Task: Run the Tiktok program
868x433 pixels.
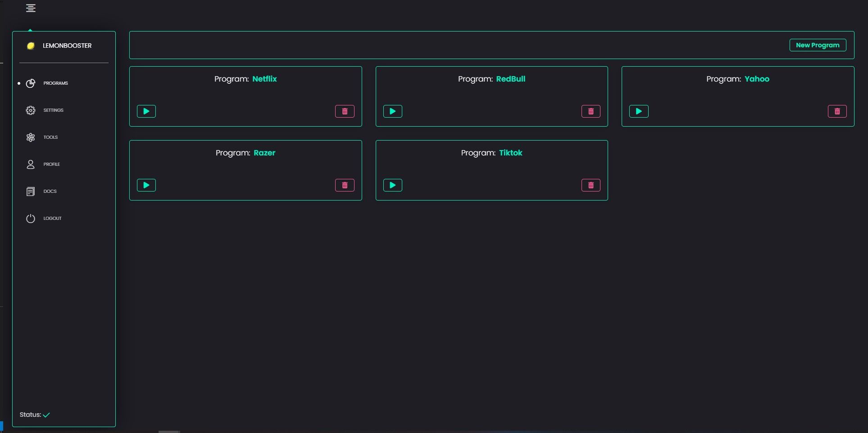Action: 393,185
